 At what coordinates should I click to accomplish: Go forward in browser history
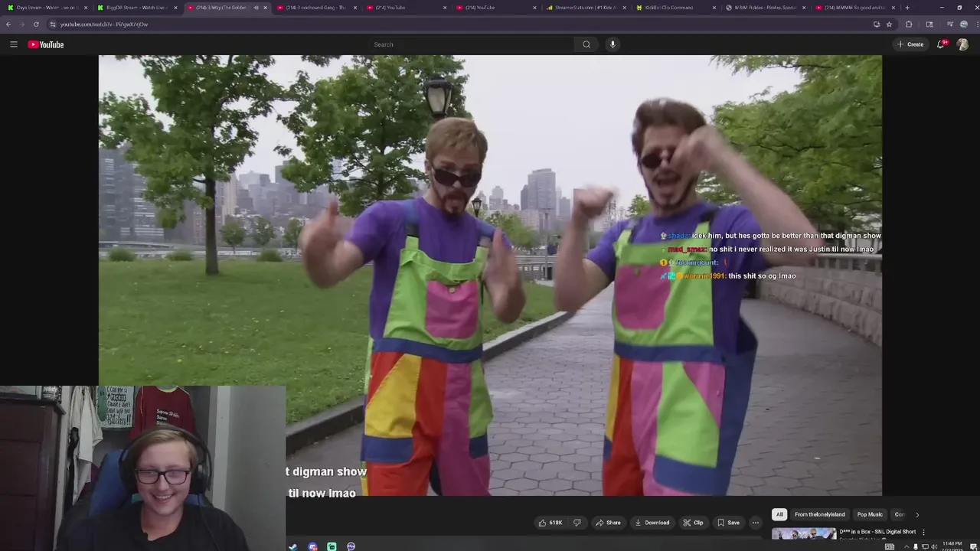pos(22,24)
